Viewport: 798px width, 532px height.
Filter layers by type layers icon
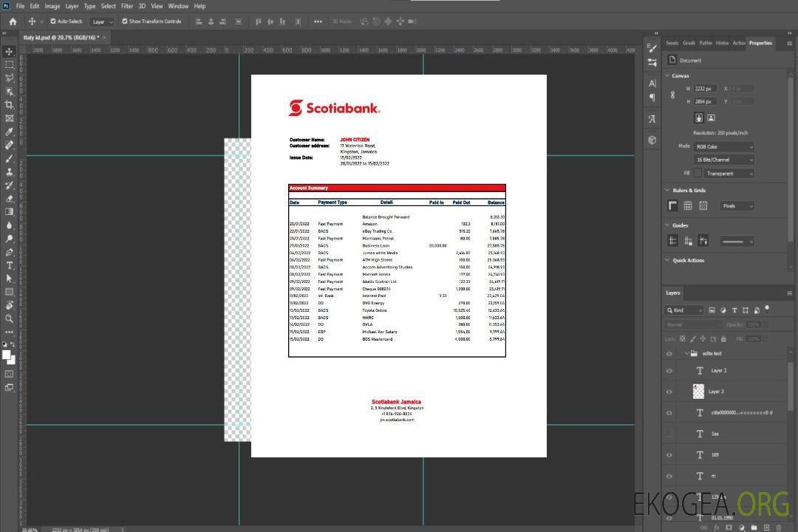coord(734,310)
